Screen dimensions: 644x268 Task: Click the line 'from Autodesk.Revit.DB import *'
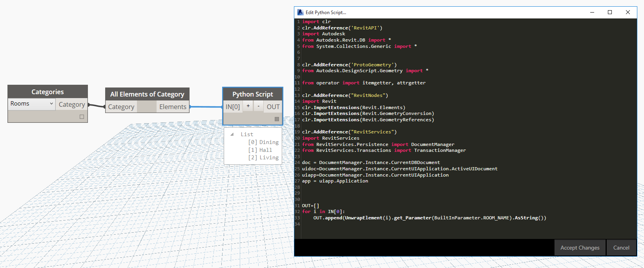(347, 40)
